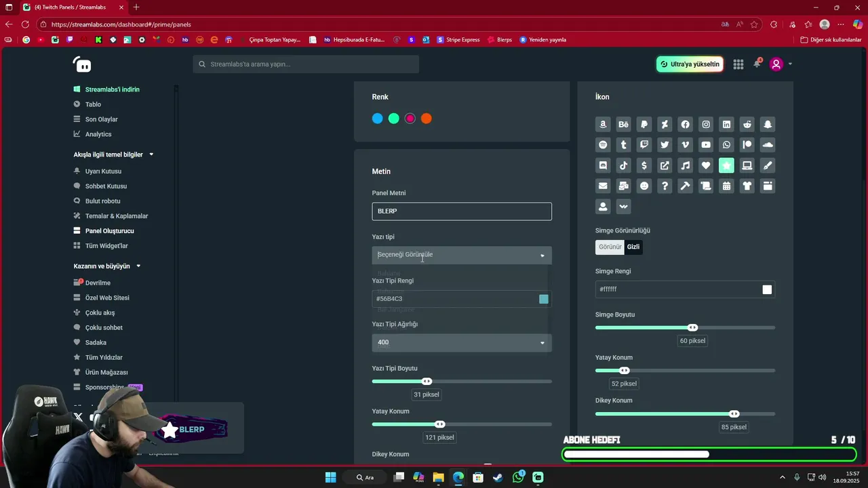
Task: Pick the PayPal panel icon
Action: [x=644, y=124]
